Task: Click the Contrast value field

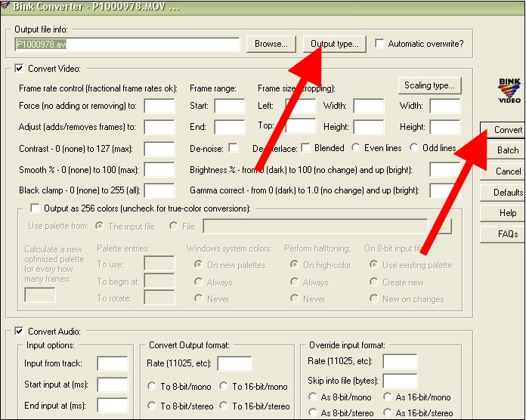Action: pyautogui.click(x=159, y=149)
